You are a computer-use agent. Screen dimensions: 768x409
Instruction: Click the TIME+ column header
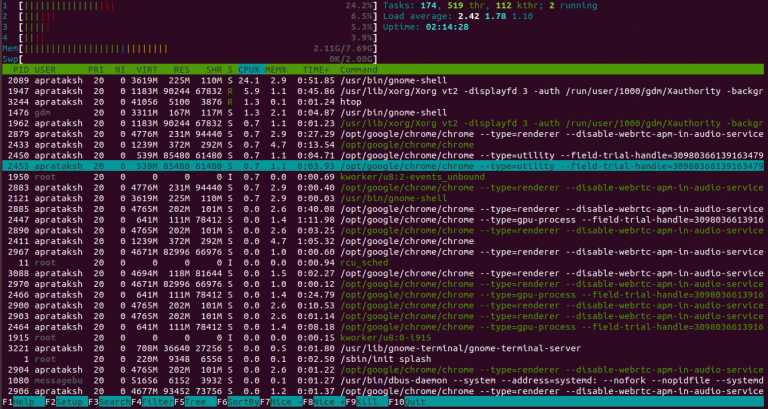(x=314, y=69)
